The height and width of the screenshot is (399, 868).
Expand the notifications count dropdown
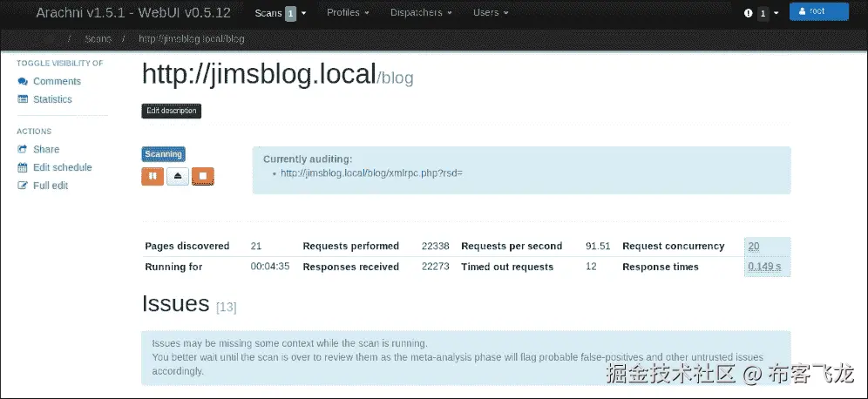pyautogui.click(x=769, y=13)
